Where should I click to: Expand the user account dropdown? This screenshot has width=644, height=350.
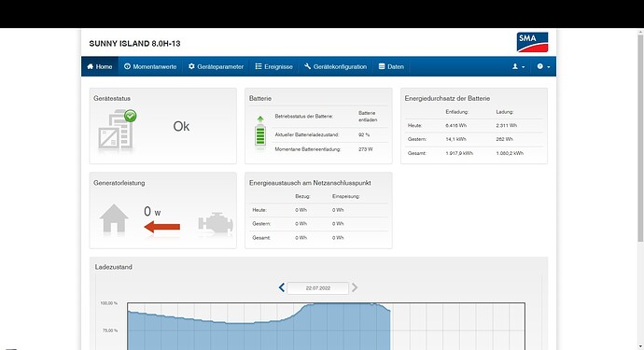[518, 66]
